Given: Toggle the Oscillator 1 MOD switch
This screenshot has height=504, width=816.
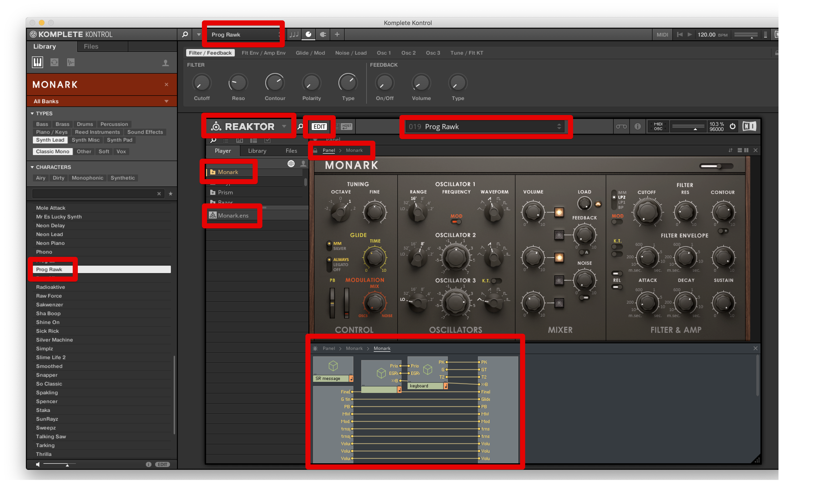Looking at the screenshot, I should point(456,222).
